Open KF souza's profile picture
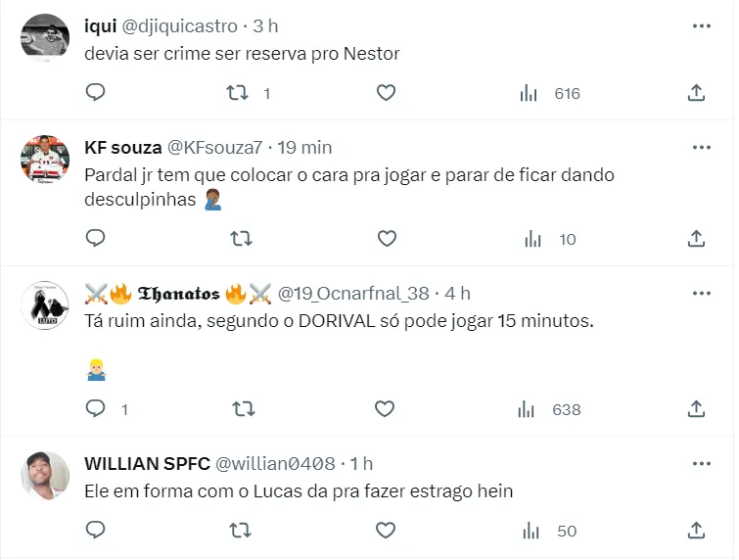The width and height of the screenshot is (739, 560). coord(45,160)
